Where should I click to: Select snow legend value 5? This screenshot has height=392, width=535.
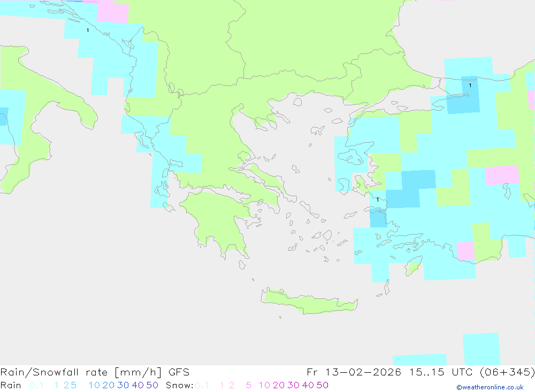tap(249, 385)
